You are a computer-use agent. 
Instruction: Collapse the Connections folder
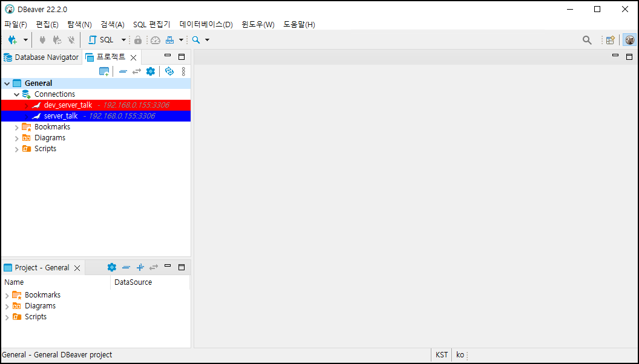[x=17, y=94]
